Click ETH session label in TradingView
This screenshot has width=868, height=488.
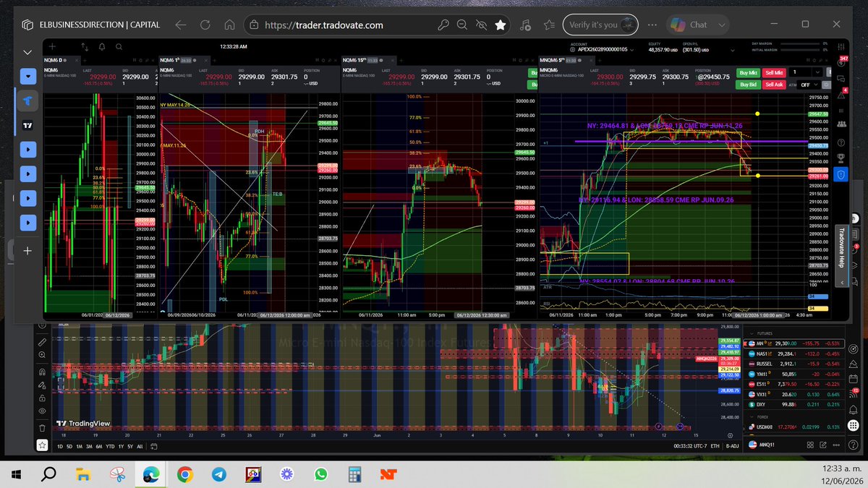tap(716, 446)
